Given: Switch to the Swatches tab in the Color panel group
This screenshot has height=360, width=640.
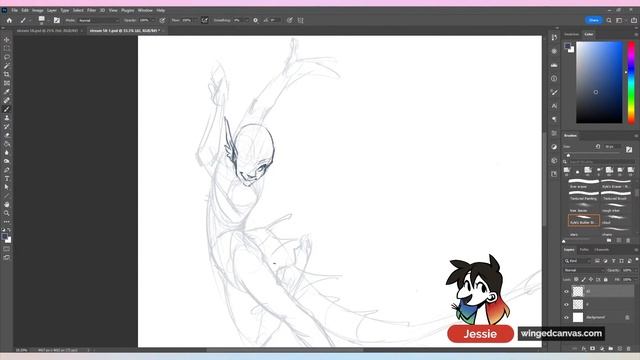Looking at the screenshot, I should 571,34.
